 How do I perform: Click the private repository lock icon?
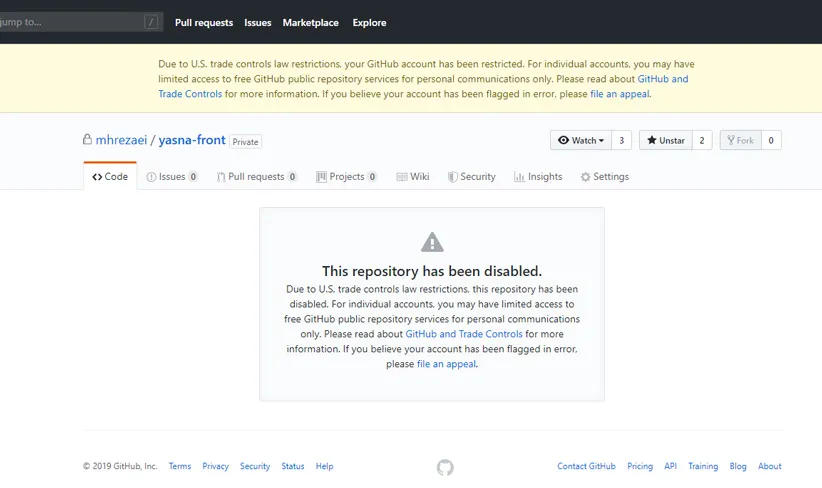click(88, 140)
